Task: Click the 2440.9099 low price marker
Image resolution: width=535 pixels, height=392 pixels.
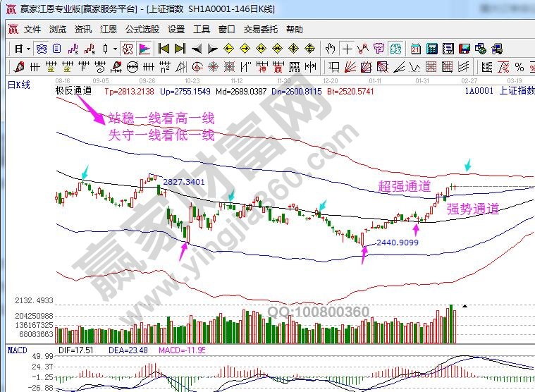Action: [x=397, y=242]
